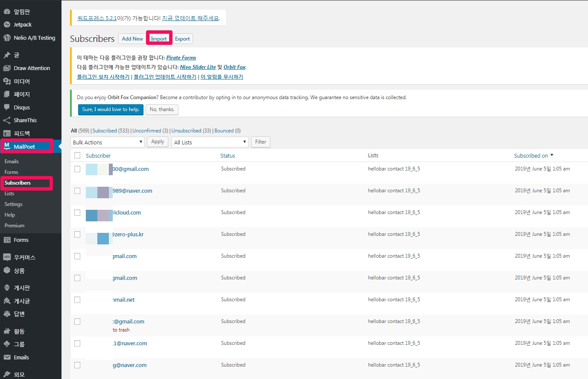The width and height of the screenshot is (588, 379).
Task: Click the Jetpack icon in sidebar
Action: [x=7, y=25]
